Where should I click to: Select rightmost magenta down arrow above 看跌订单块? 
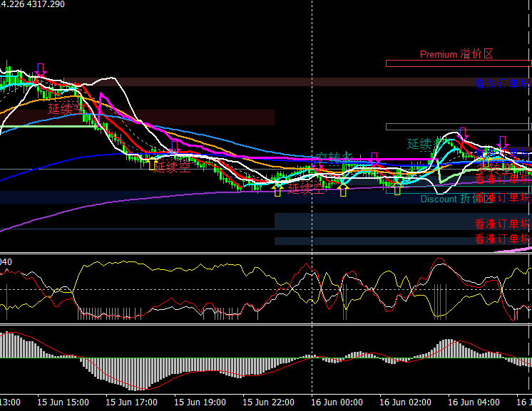pos(503,142)
